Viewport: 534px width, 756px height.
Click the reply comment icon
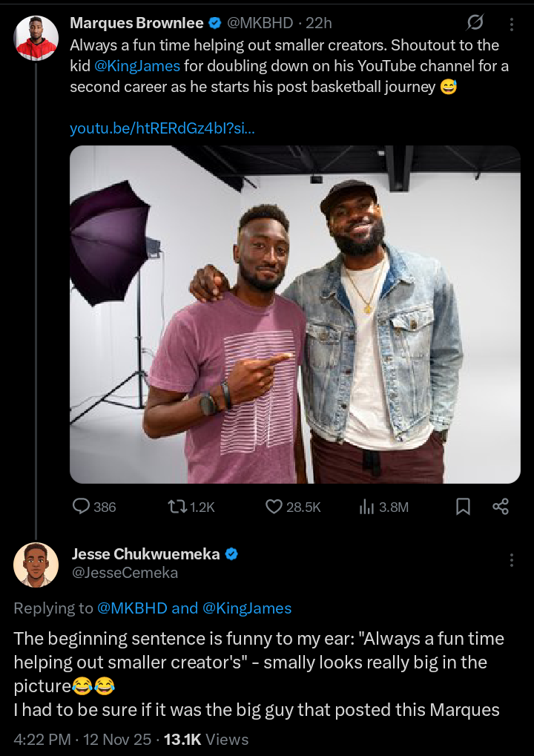click(x=81, y=507)
